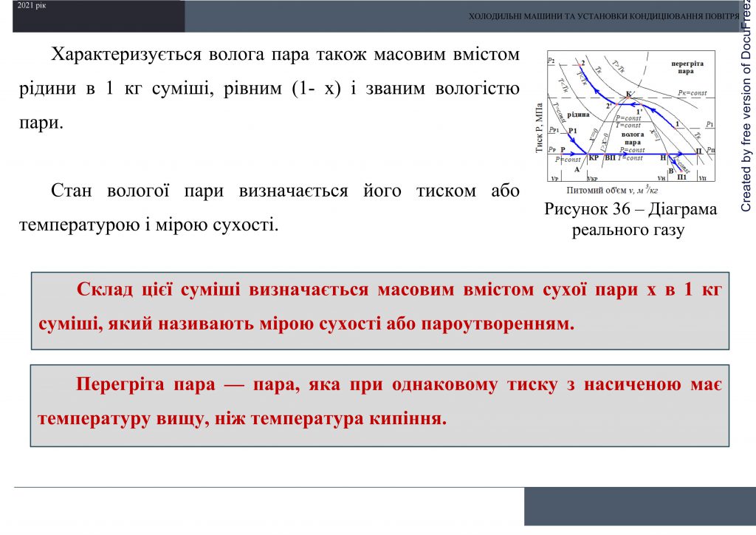Screen dimensions: 756x535
Task: Select point КР in the diagram
Action: tap(587, 154)
